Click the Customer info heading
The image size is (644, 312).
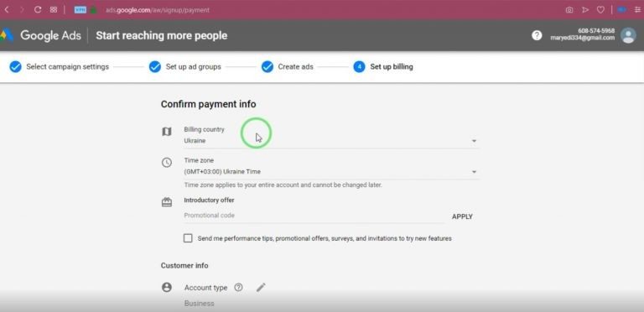tap(184, 266)
